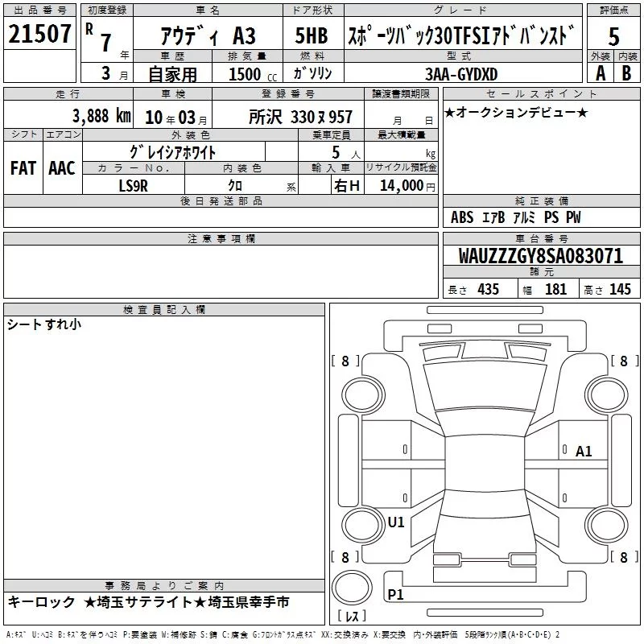Select the vehicle history value 自家用
Screen dimensions: 644x644
click(172, 74)
